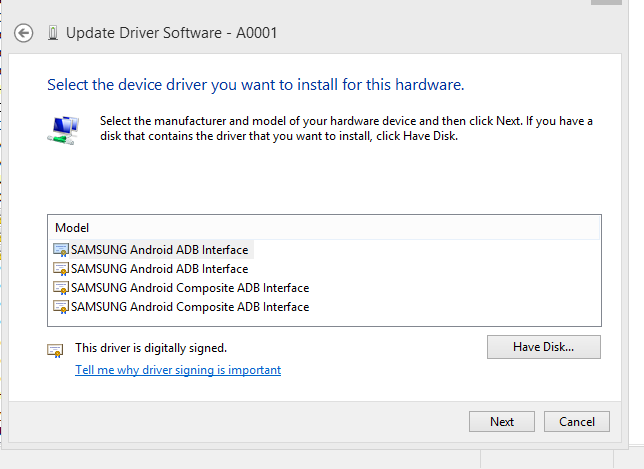
Task: Click the Model column header
Action: point(324,228)
